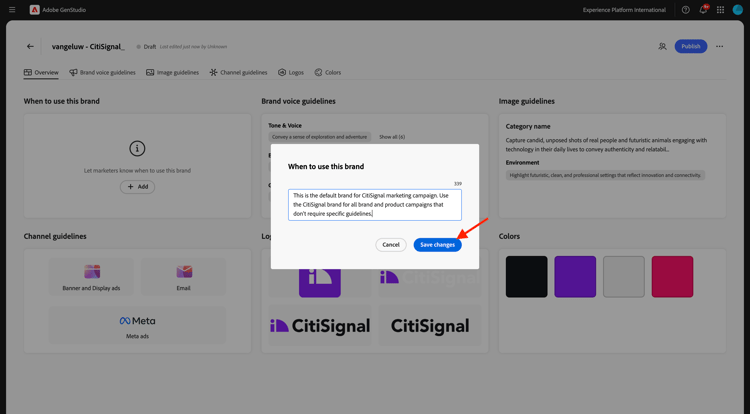The image size is (750, 414).
Task: Switch to the Image guidelines tab
Action: 172,73
